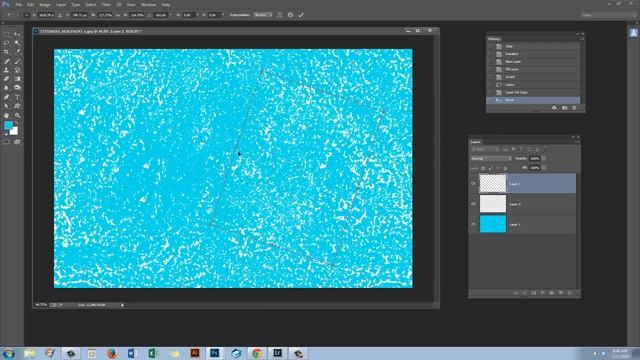The width and height of the screenshot is (640, 360).
Task: Open the layer filter kind dropdown
Action: [485, 149]
